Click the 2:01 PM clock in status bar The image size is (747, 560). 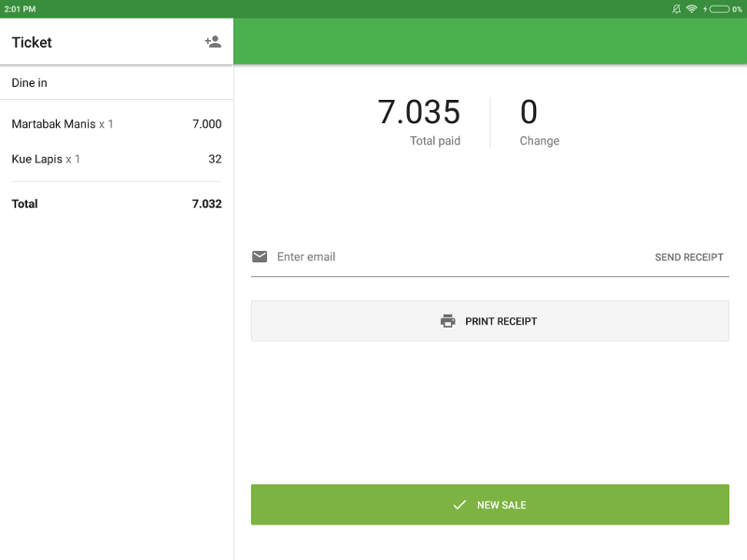click(20, 7)
